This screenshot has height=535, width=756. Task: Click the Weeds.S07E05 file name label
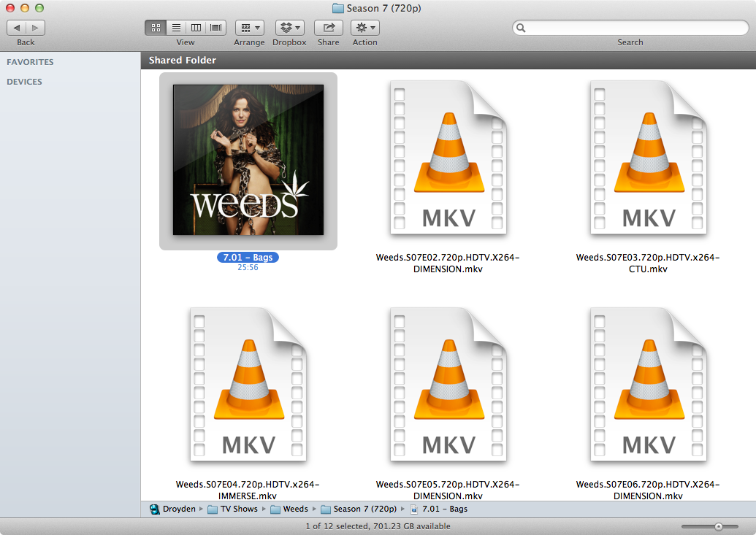pos(448,490)
